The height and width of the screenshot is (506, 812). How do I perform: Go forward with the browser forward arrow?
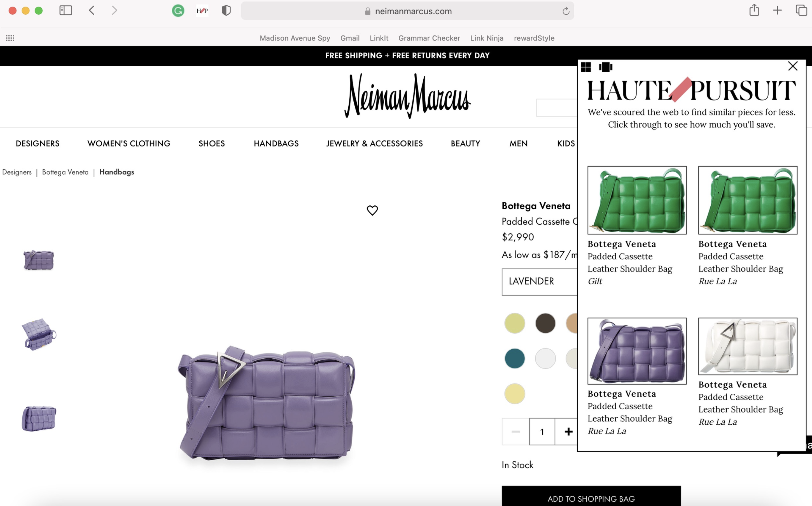(114, 10)
